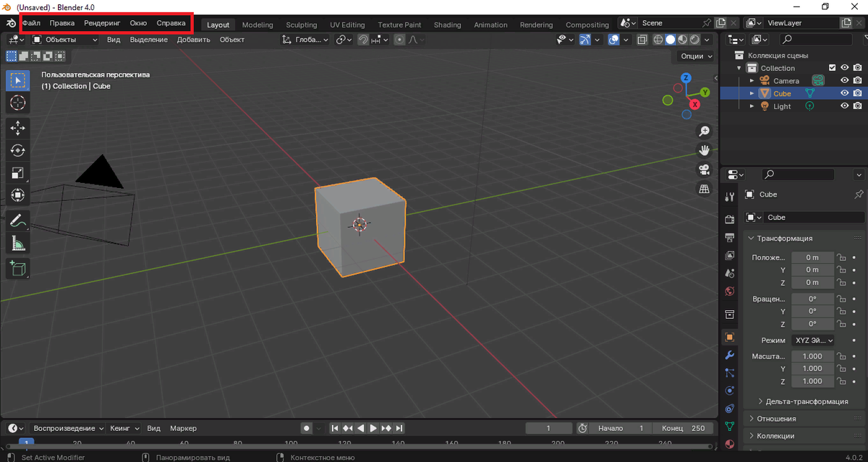Viewport: 868px width, 462px height.
Task: Hide the Camera object in viewport
Action: [x=844, y=80]
